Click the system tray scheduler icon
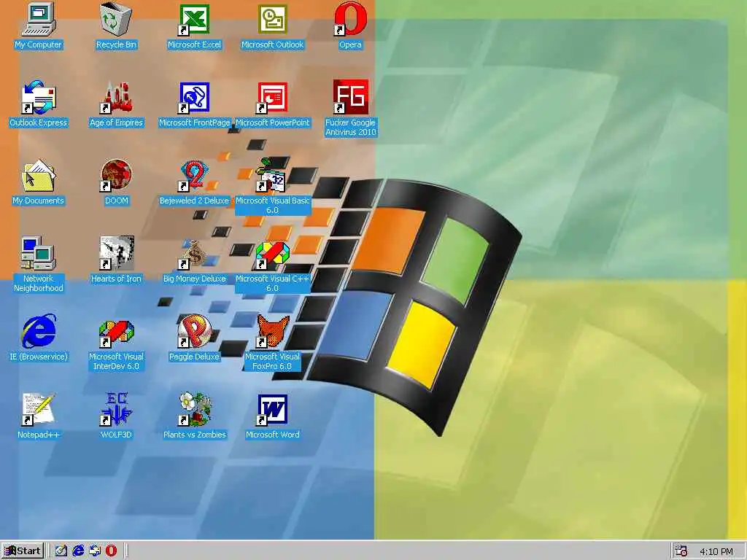The image size is (747, 560). (681, 551)
